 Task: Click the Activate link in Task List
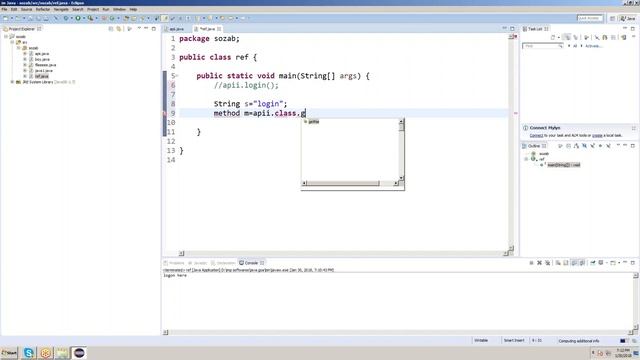pos(593,46)
